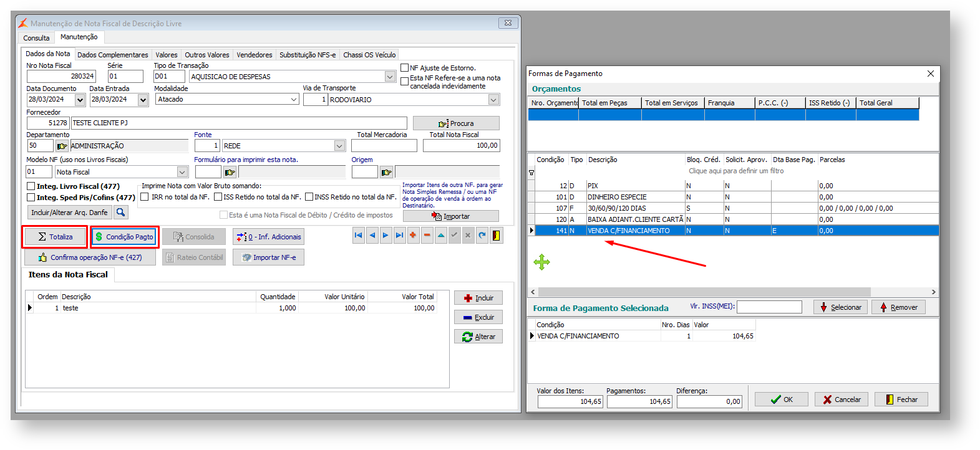The height and width of the screenshot is (450, 980).
Task: Toggle NF Ajuste de Estorno checkbox
Action: tap(404, 68)
